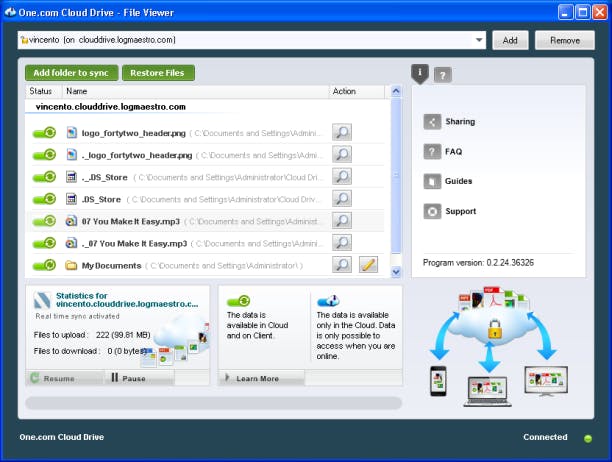The image size is (612, 462).
Task: Click the Action column header
Action: (x=357, y=91)
